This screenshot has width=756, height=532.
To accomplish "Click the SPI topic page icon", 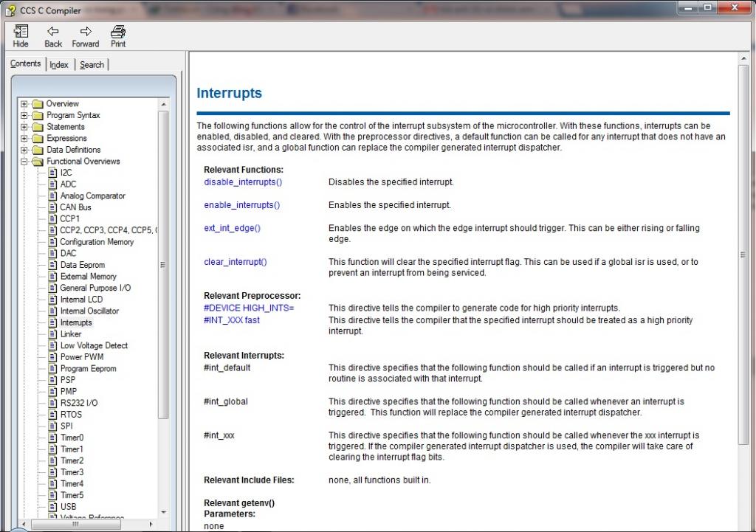I will (53, 426).
